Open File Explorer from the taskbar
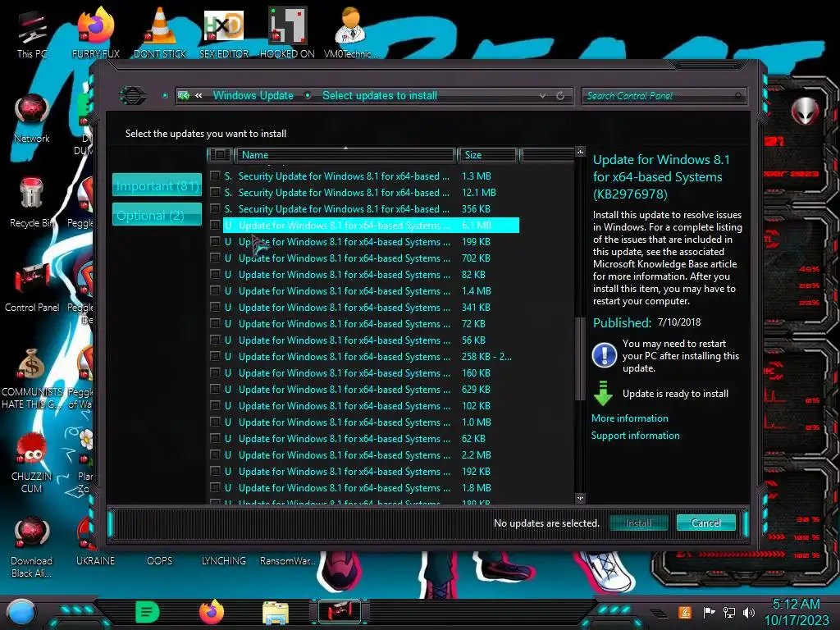The height and width of the screenshot is (630, 840). click(x=276, y=612)
